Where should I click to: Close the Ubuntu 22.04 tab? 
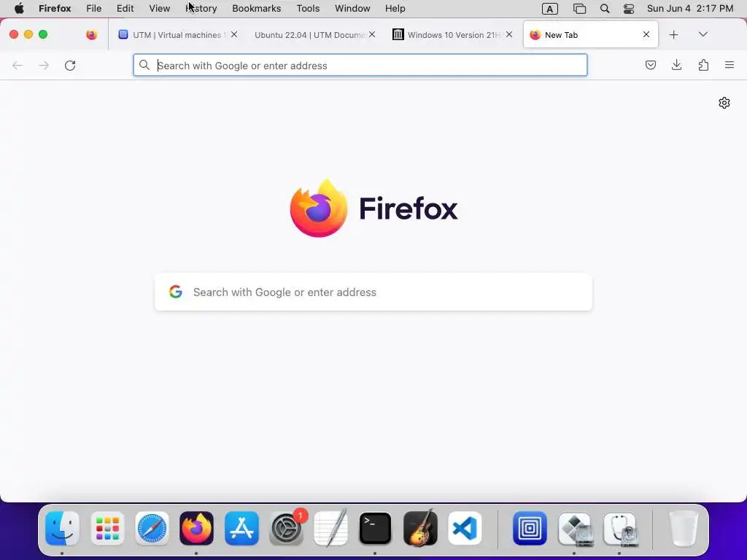coord(372,34)
